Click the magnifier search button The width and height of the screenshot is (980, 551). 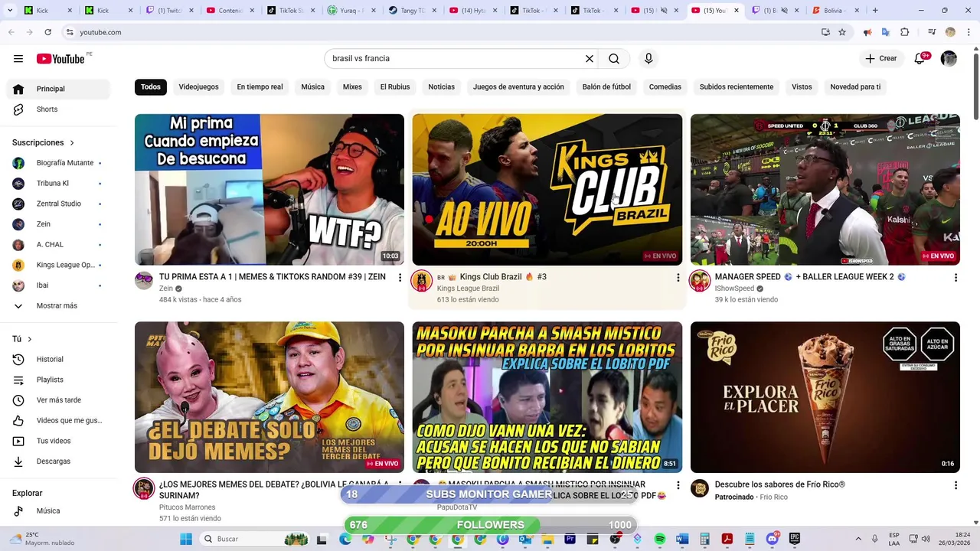coord(614,59)
